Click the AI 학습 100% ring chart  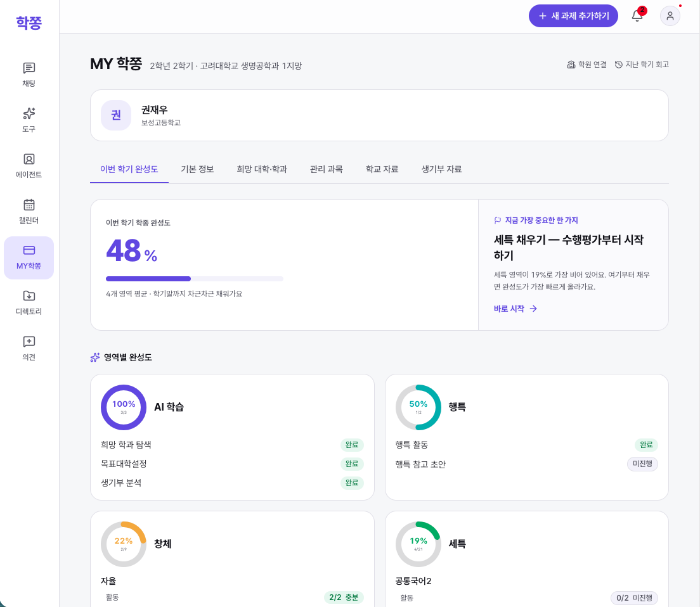[x=124, y=407]
